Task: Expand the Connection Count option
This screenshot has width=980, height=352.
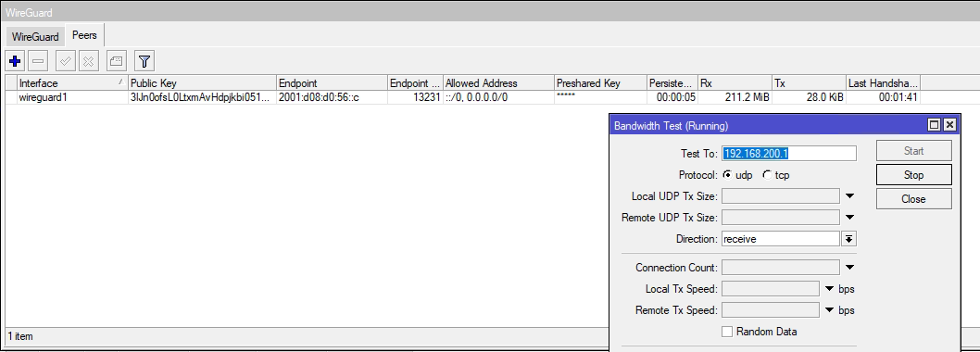Action: coord(849,268)
